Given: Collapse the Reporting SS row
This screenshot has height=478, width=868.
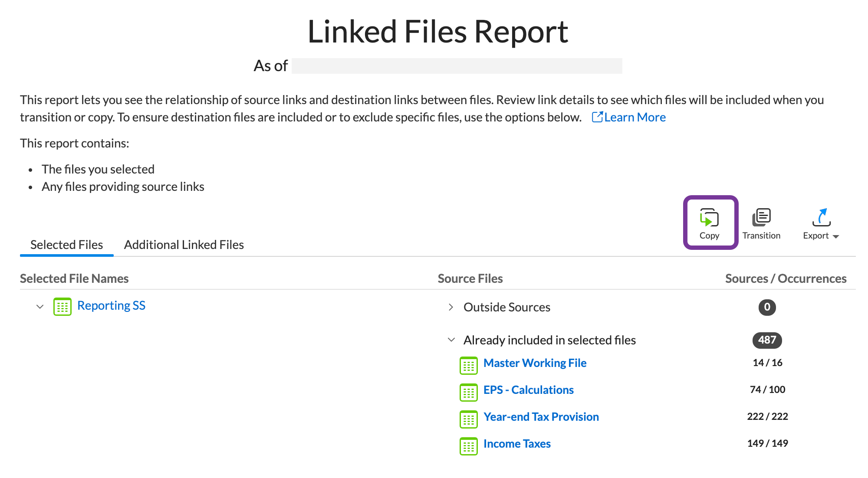Looking at the screenshot, I should click(40, 307).
